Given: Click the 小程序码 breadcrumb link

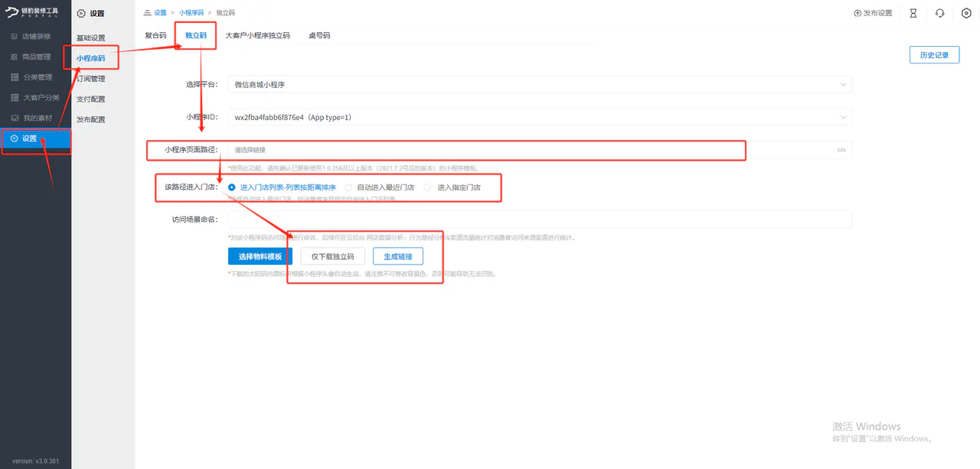Looking at the screenshot, I should tap(191, 13).
